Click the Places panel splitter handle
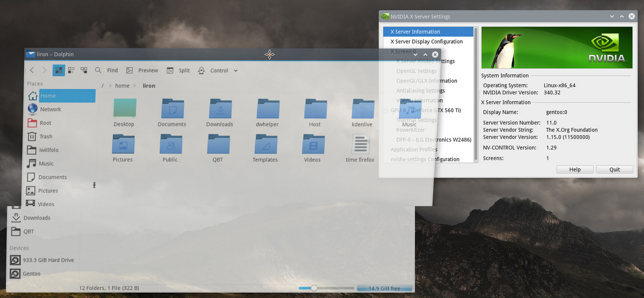The width and height of the screenshot is (644, 298). pos(94,185)
